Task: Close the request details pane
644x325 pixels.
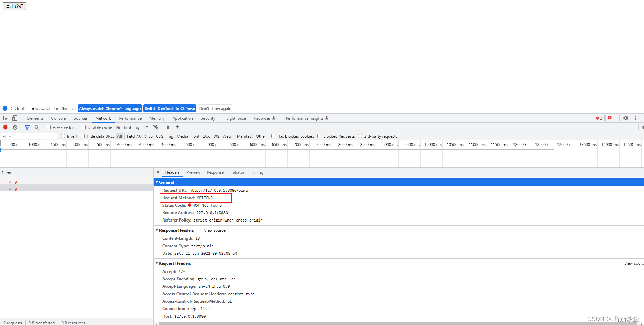Action: point(158,172)
